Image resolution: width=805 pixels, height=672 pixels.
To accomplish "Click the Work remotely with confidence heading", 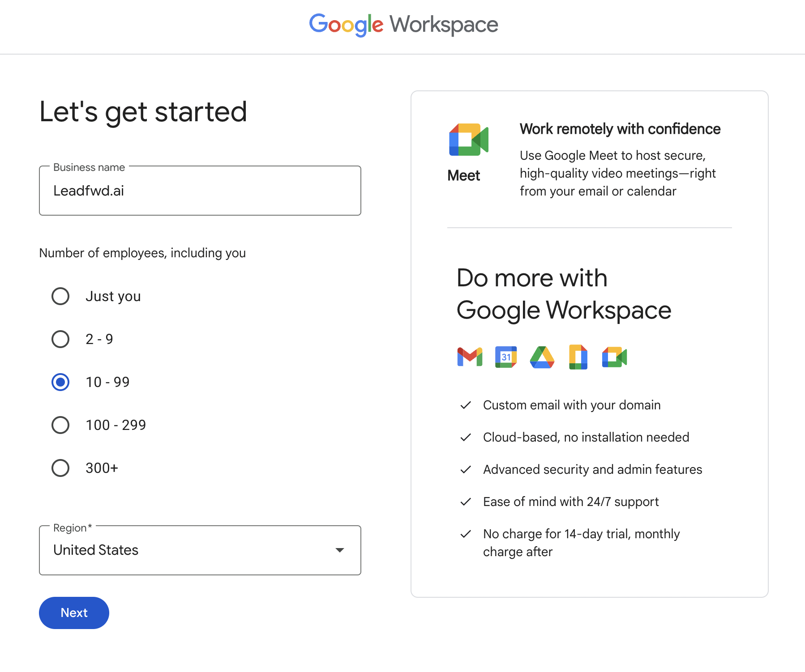I will tap(620, 129).
